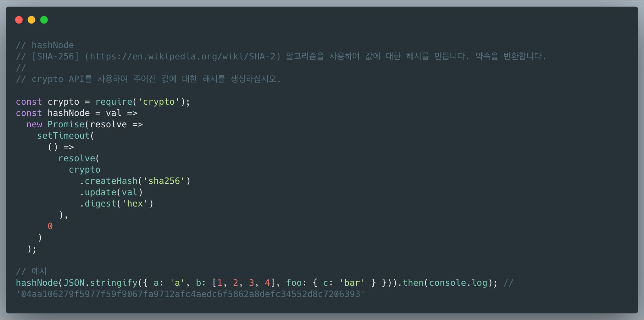Click the 'resolve(' call on its own line

pos(79,158)
